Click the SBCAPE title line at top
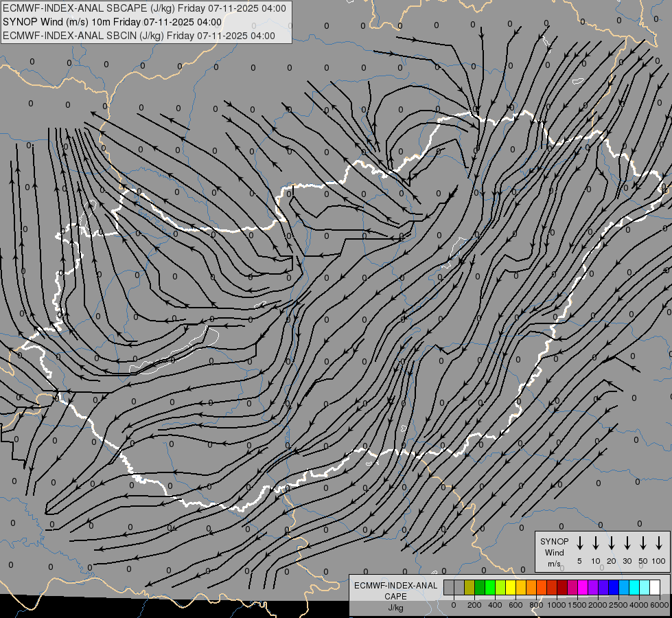Viewport: 672px width, 618px height. click(x=144, y=8)
